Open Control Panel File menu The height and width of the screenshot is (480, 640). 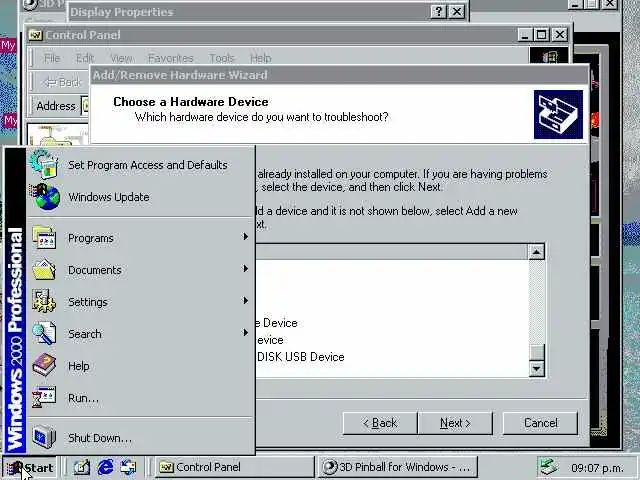tap(52, 58)
